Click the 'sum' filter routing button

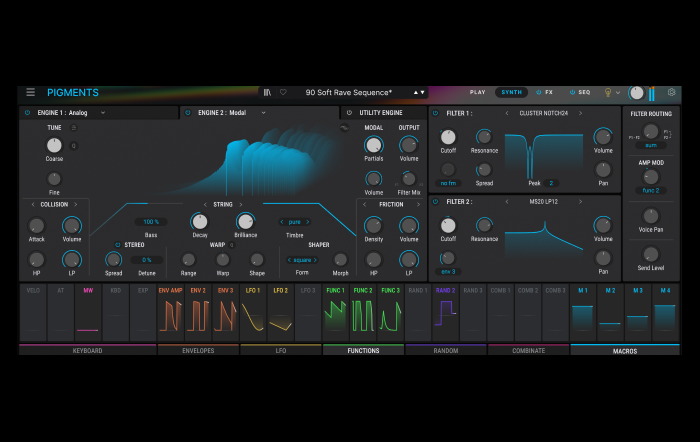(651, 146)
